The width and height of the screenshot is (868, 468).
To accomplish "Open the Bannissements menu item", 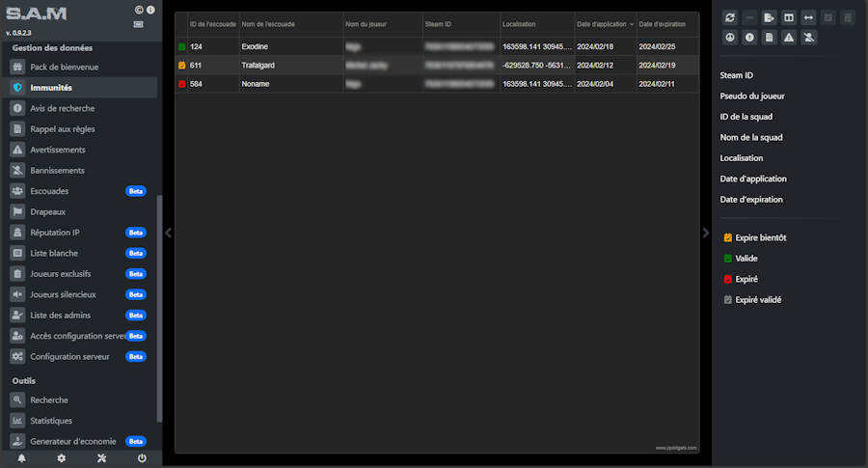I will click(x=57, y=171).
